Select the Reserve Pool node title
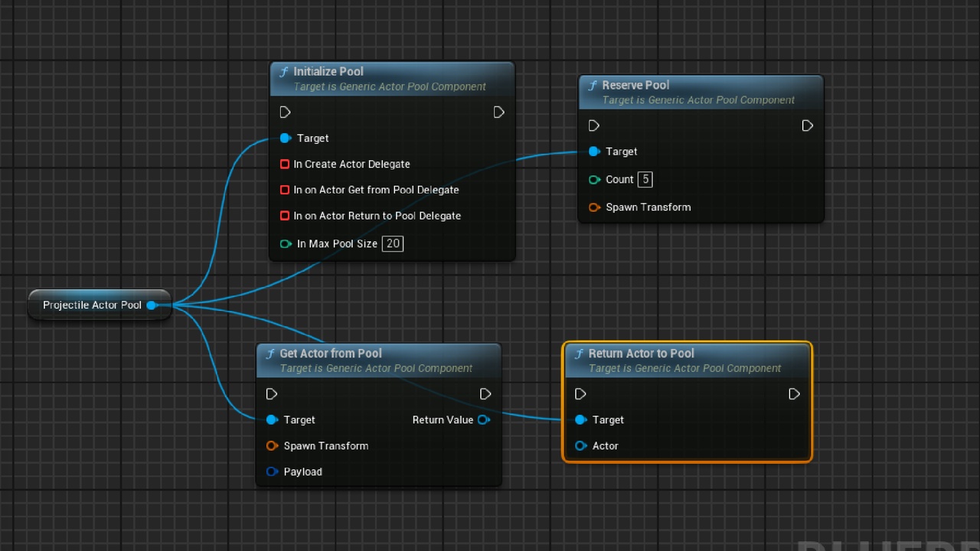The width and height of the screenshot is (980, 551). click(635, 85)
